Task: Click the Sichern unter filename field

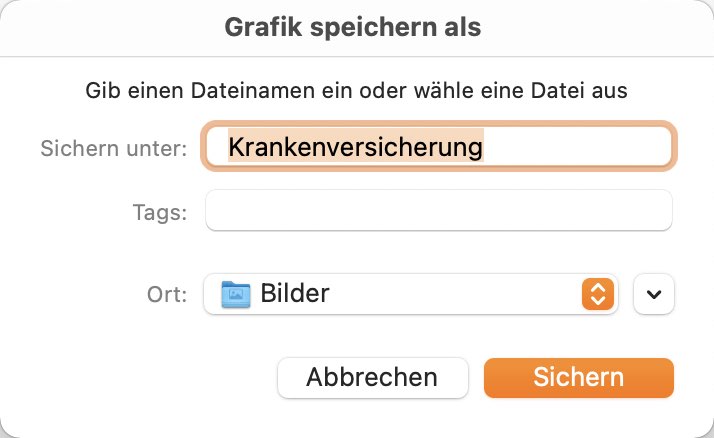Action: [x=439, y=146]
